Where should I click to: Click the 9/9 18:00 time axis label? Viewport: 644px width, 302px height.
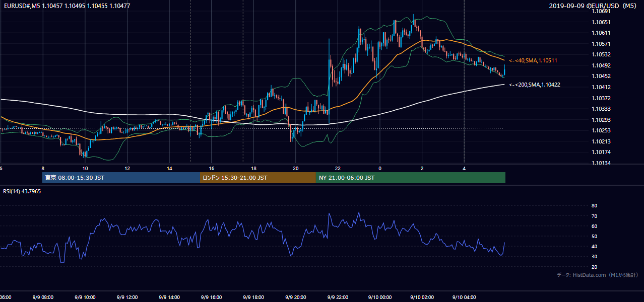coord(253,297)
